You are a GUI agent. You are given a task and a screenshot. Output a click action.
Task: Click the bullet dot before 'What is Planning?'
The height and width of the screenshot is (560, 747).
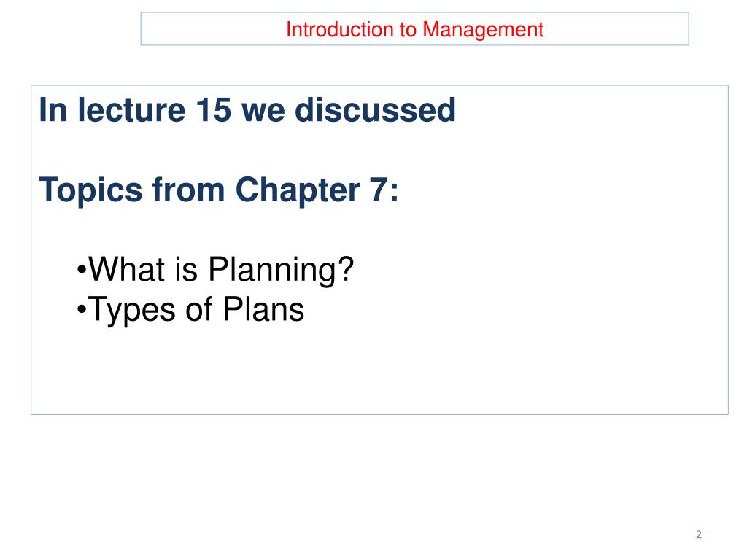82,271
